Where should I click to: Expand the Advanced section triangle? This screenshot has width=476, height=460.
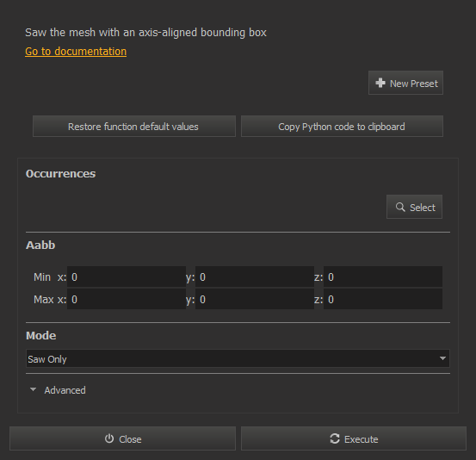tap(33, 389)
